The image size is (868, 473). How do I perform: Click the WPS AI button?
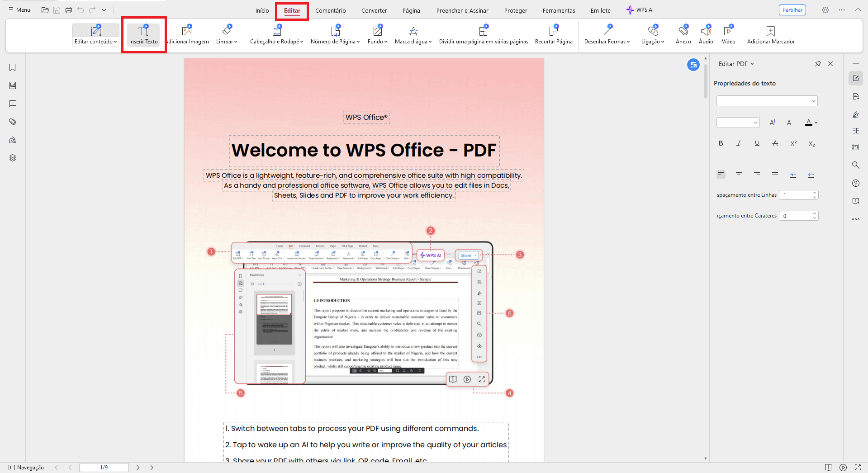tap(640, 10)
